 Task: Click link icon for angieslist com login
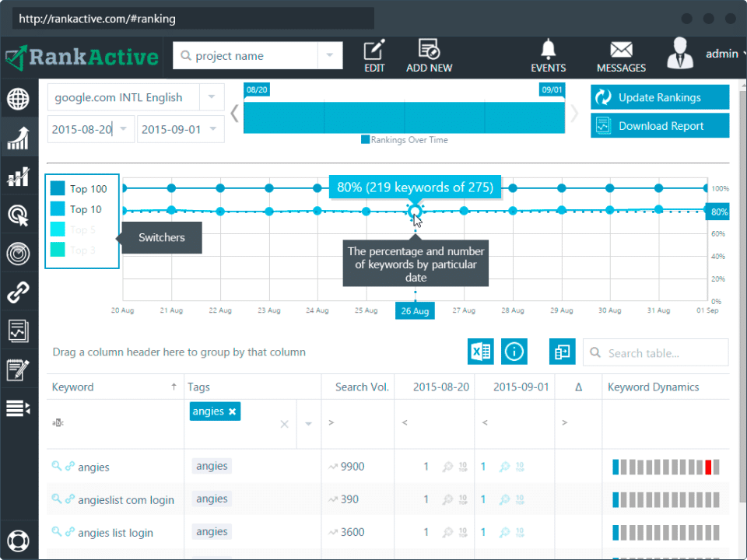[x=70, y=499]
